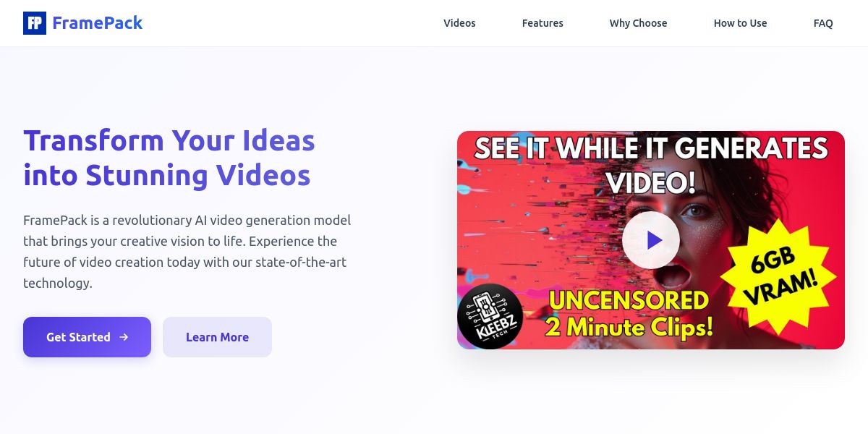Click the FramePack brand name text

[x=98, y=23]
